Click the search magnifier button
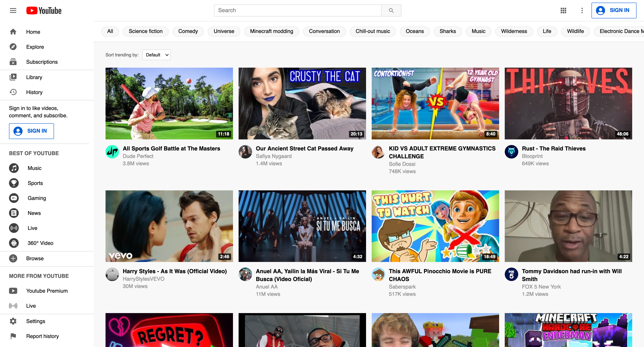This screenshot has height=347, width=644. (x=391, y=10)
